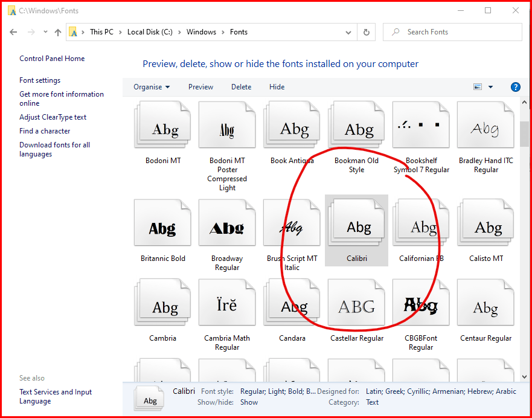Click the 'Show' value beside Show/hide
This screenshot has width=532, height=418.
click(x=249, y=402)
